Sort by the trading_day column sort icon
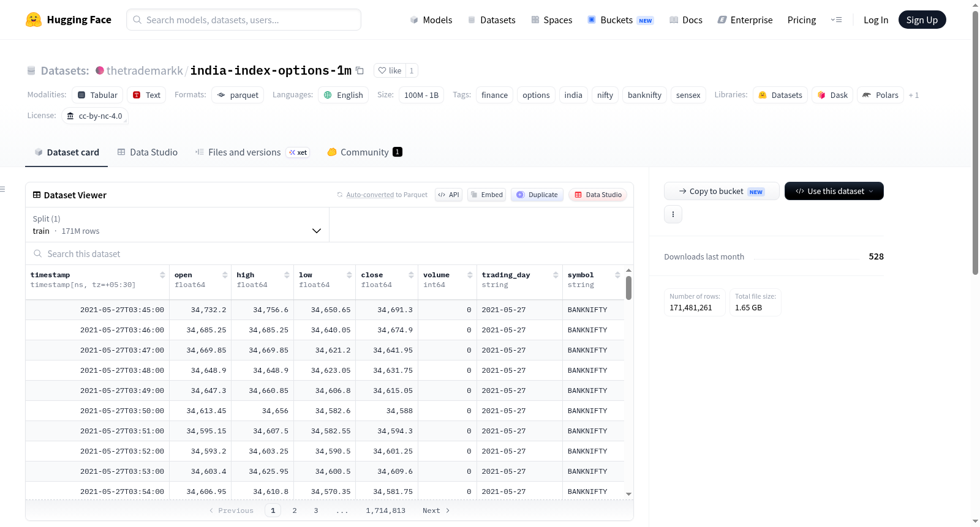The width and height of the screenshot is (980, 527). (556, 275)
